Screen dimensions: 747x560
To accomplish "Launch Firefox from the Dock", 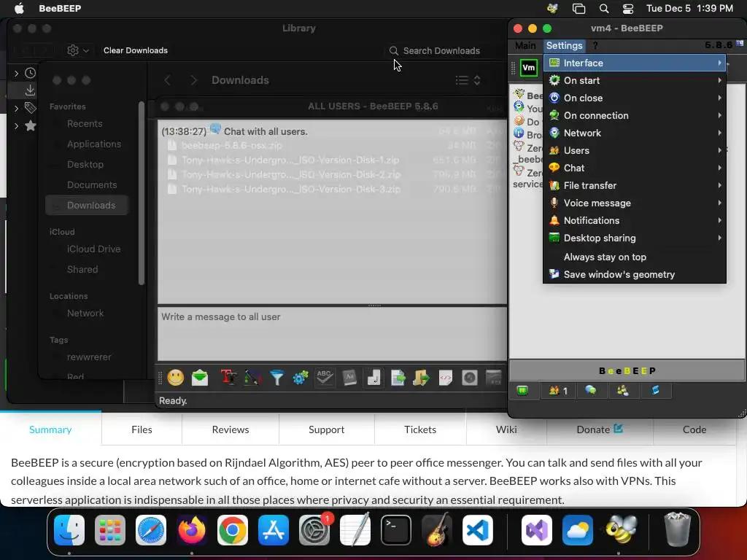I will [192, 530].
